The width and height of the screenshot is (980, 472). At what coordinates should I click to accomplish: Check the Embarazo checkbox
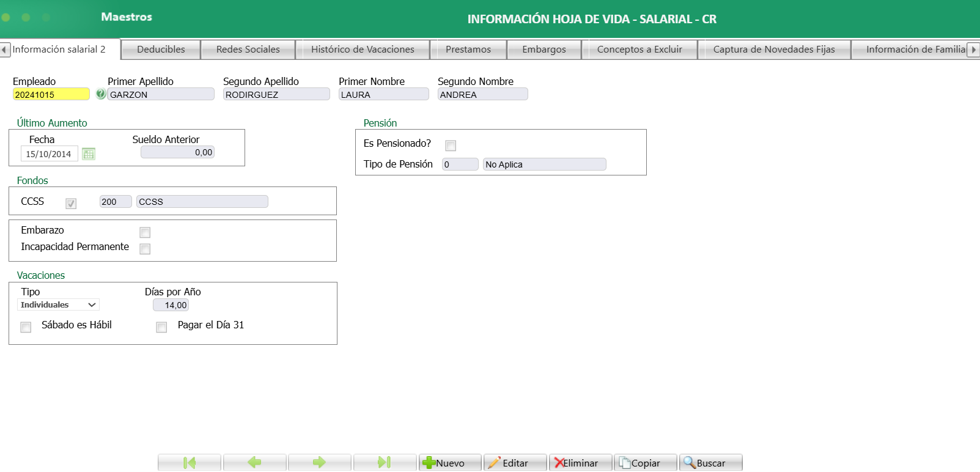(x=145, y=232)
